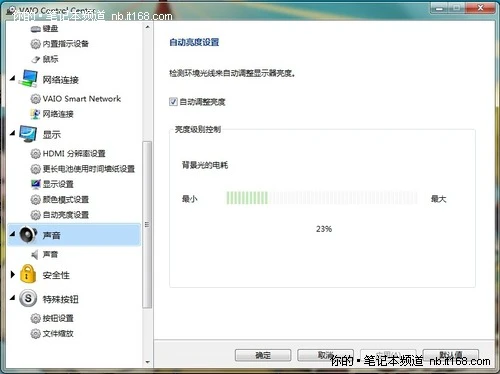
Task: Click the gear icon beside 自动亮度设置
Action: pyautogui.click(x=36, y=215)
